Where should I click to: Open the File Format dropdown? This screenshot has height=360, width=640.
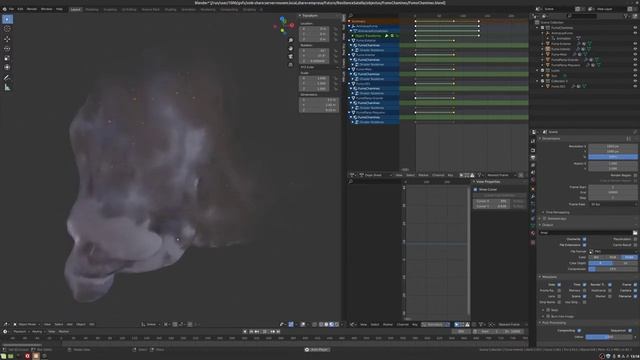point(613,251)
